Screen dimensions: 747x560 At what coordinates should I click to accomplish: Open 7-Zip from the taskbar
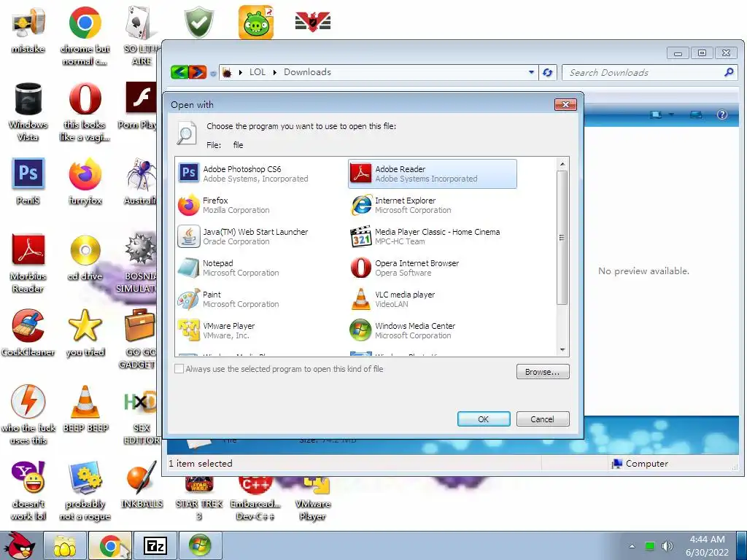coord(155,545)
